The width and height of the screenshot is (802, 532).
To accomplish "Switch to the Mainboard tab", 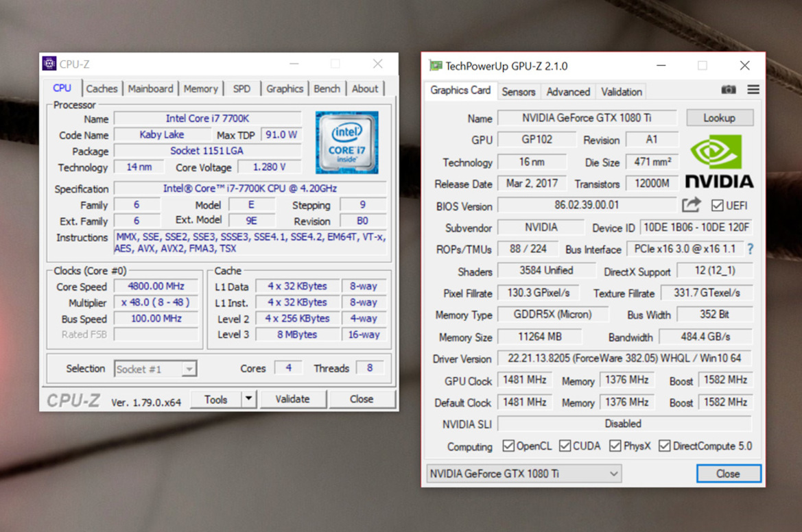I will click(150, 88).
